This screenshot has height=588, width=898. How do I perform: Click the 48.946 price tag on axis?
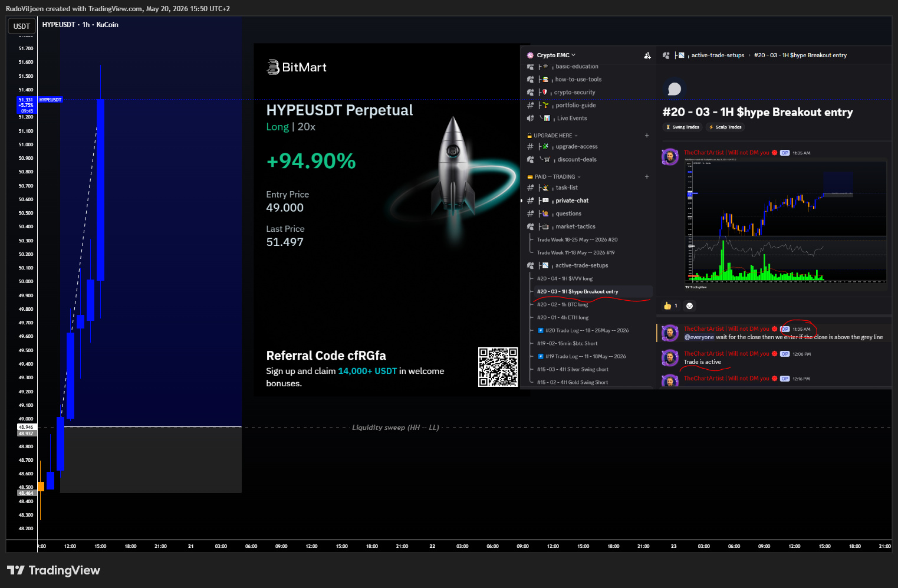pyautogui.click(x=27, y=427)
